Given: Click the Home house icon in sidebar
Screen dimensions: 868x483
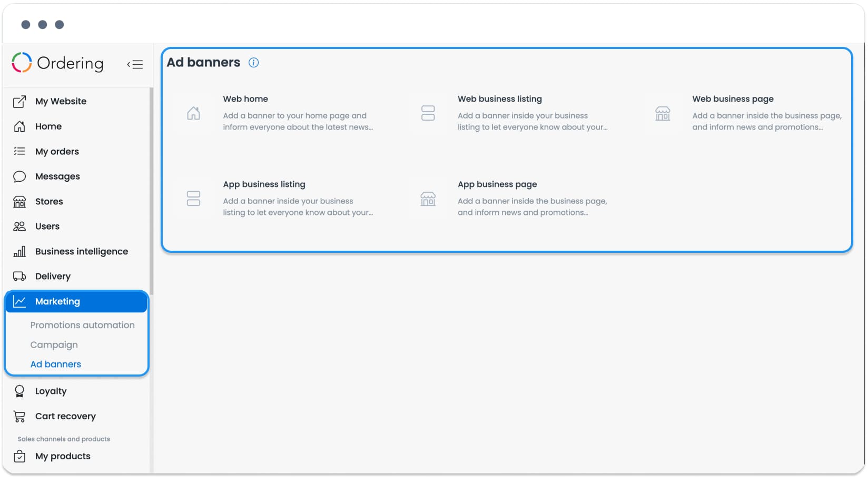Looking at the screenshot, I should 19,126.
